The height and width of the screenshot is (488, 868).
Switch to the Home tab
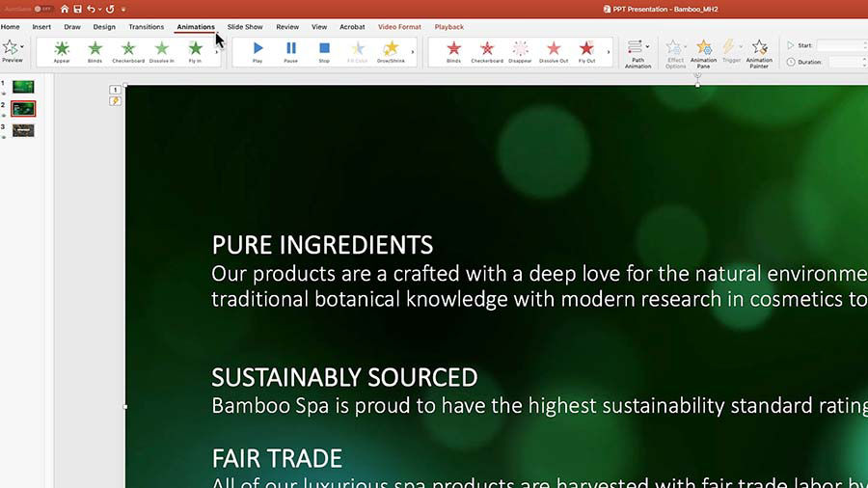pyautogui.click(x=10, y=27)
